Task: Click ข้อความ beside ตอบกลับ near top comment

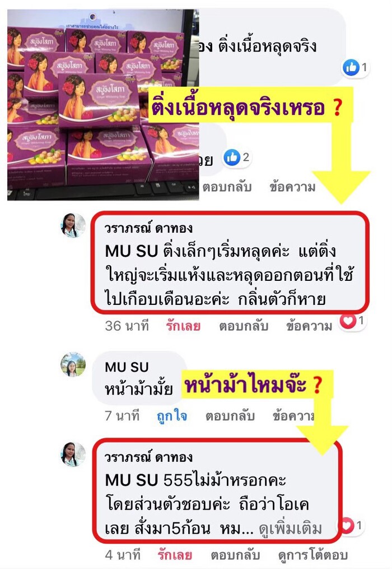Action: point(292,187)
